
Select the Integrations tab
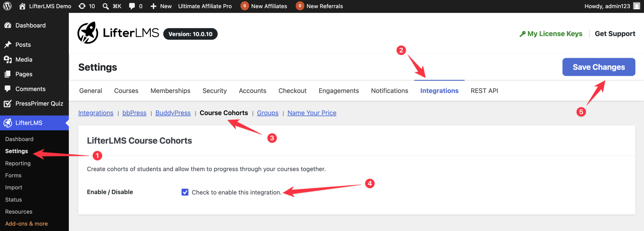pyautogui.click(x=439, y=91)
